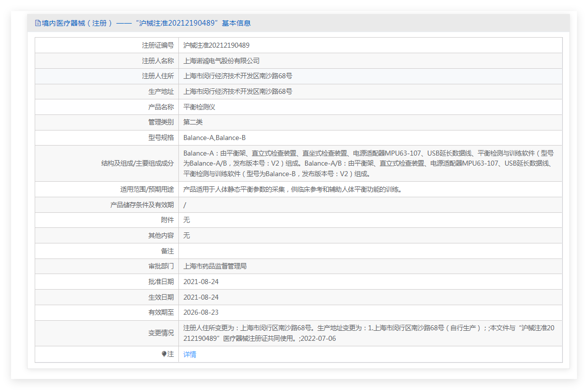Click approval department 上海市药品监督管理局
This screenshot has width=588, height=390.
pos(215,267)
